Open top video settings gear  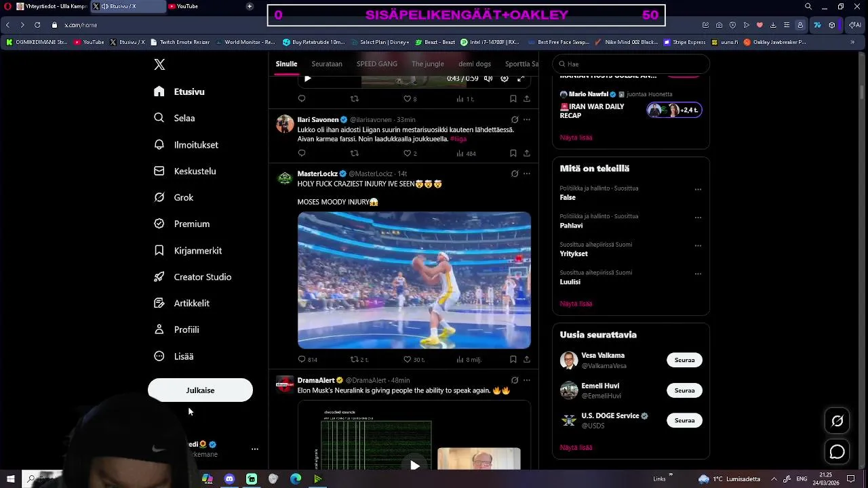(x=505, y=79)
